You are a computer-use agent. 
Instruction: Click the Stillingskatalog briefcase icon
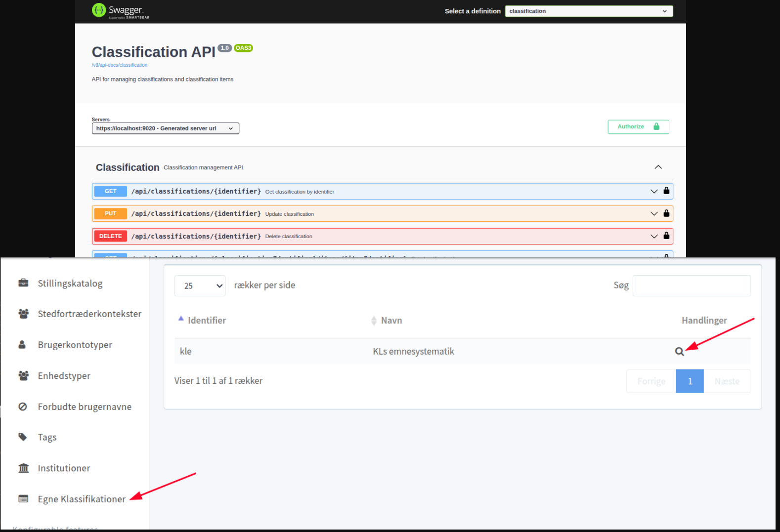pyautogui.click(x=23, y=283)
